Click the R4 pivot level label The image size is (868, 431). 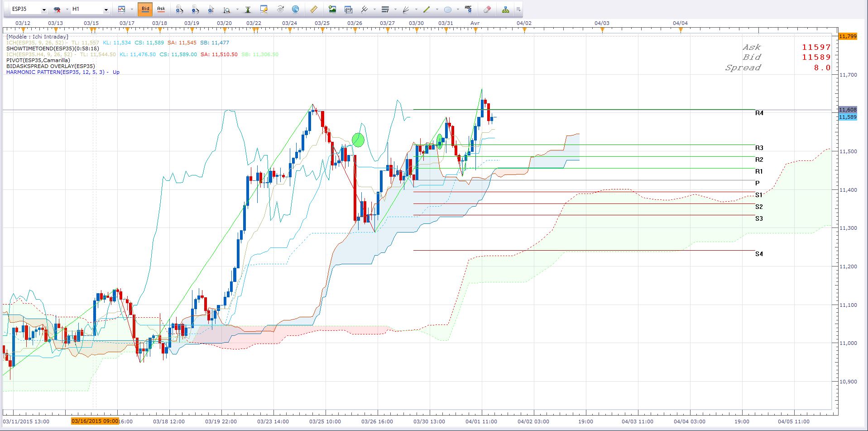tap(759, 113)
